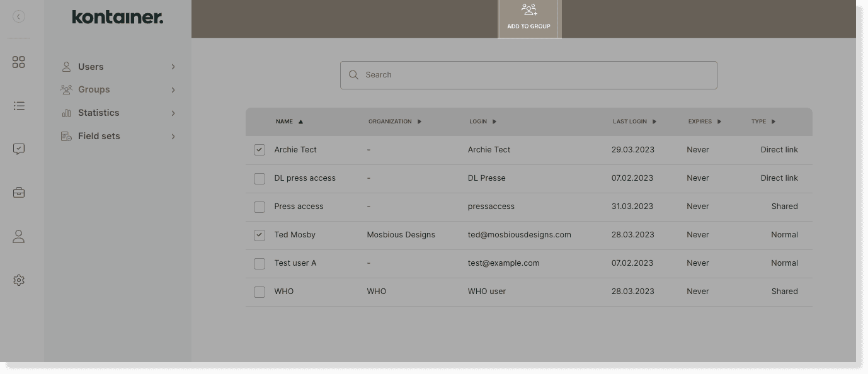
Task: Collapse the sidebar with the chevron circle
Action: [x=18, y=16]
